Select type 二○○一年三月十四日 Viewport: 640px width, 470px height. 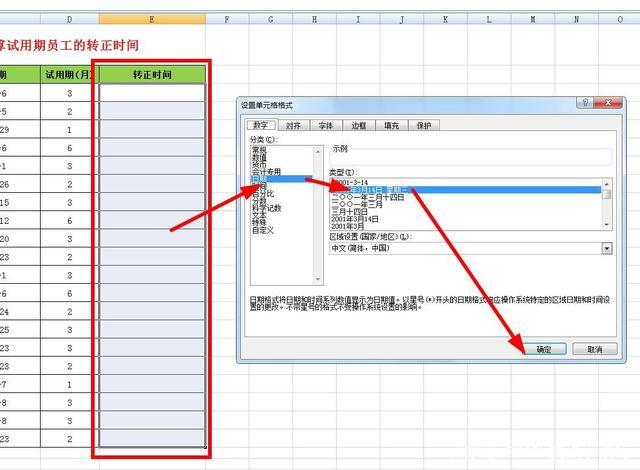[368, 197]
